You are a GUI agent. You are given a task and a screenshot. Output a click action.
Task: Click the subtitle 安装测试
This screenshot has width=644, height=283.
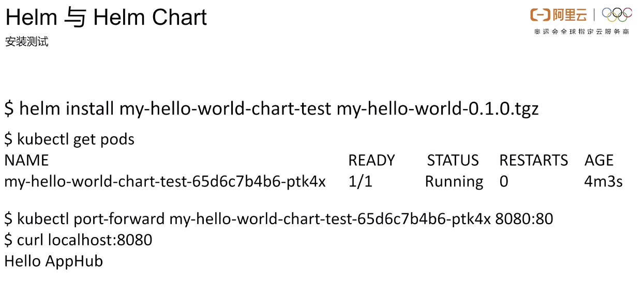27,42
